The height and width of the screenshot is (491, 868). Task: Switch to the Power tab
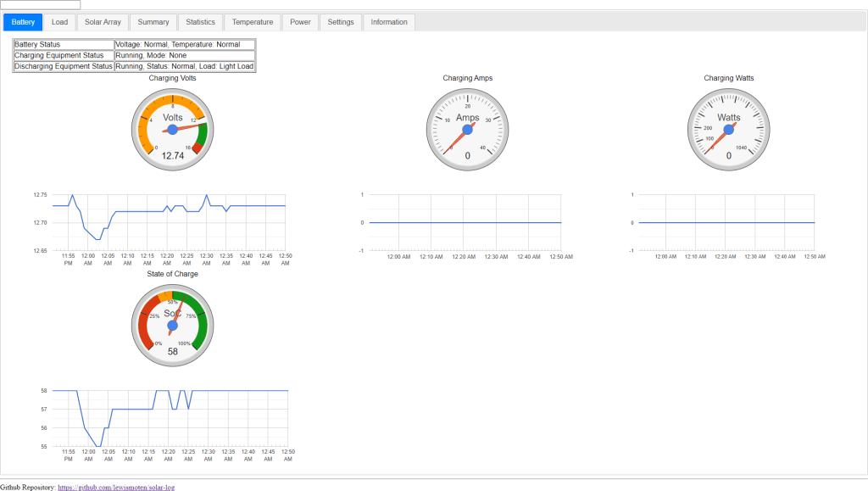point(300,22)
